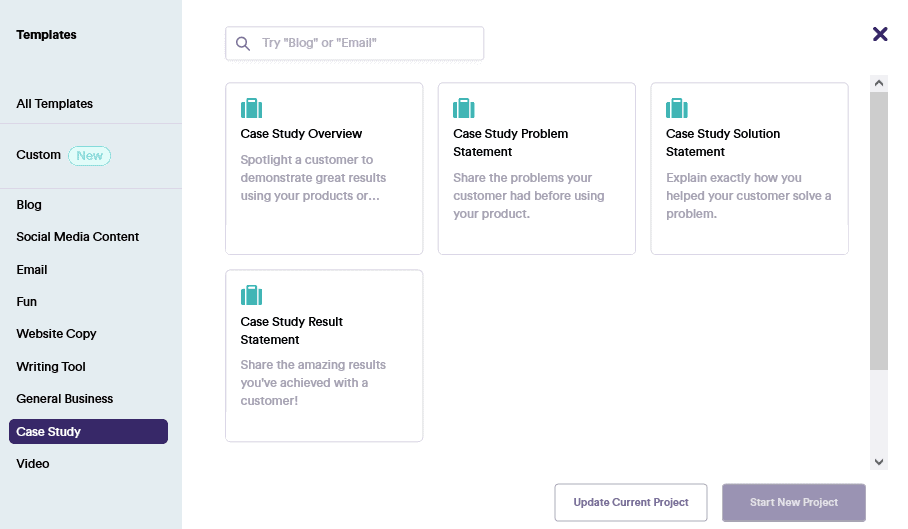Select the All Templates category

(x=55, y=104)
